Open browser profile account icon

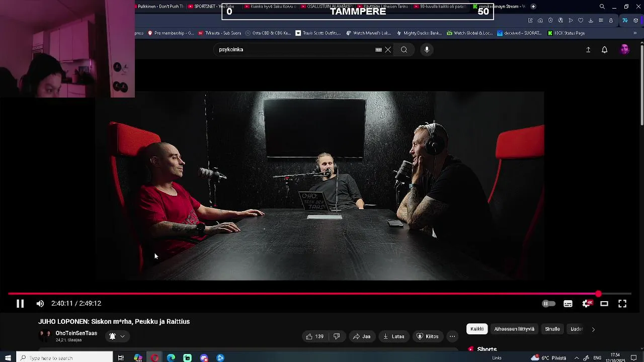tap(611, 21)
